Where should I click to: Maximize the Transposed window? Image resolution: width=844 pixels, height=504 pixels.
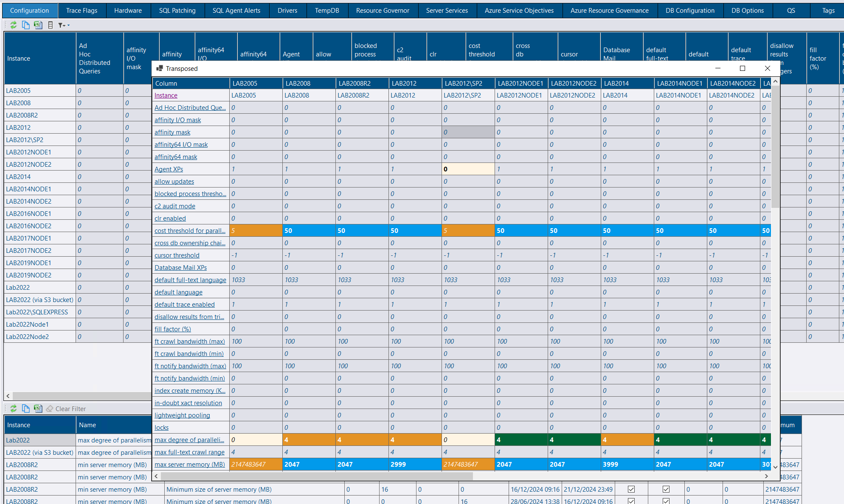click(x=743, y=68)
